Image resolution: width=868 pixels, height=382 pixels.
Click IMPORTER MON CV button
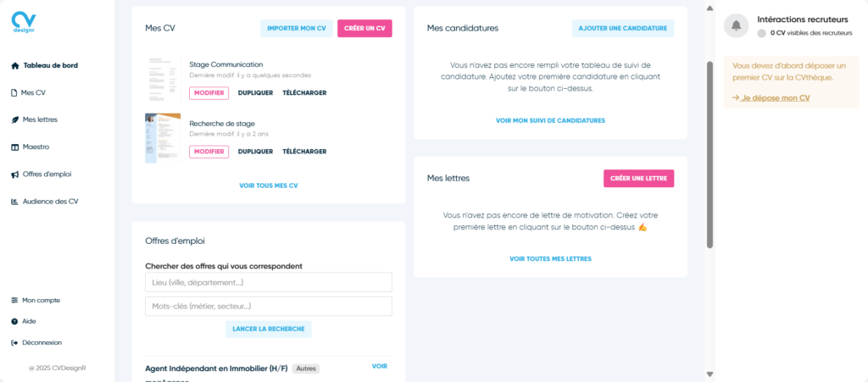296,28
